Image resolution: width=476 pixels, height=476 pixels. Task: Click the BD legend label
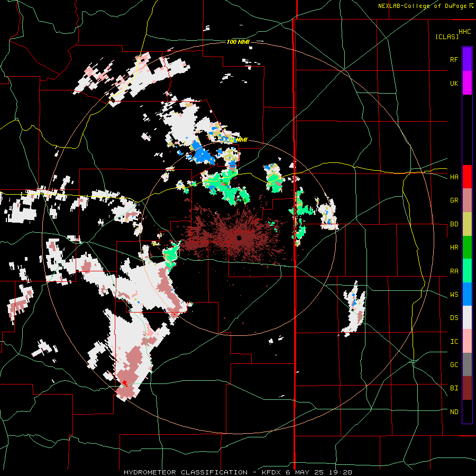click(x=454, y=224)
